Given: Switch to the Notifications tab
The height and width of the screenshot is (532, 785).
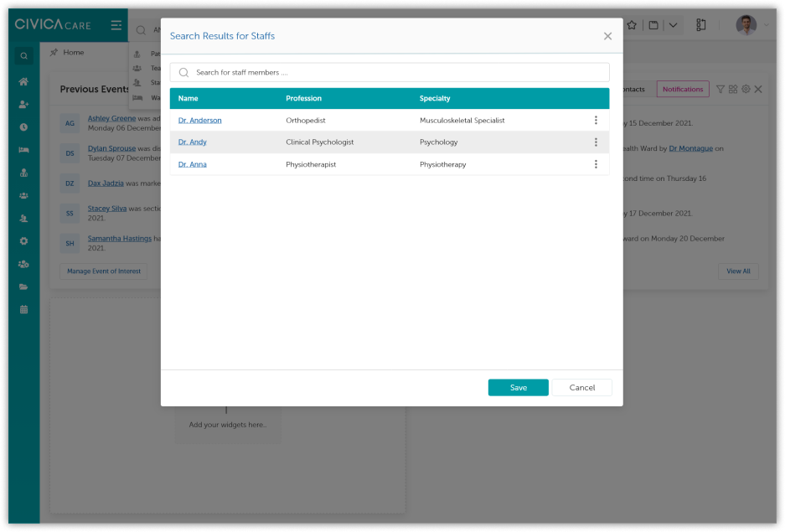Looking at the screenshot, I should (x=682, y=89).
